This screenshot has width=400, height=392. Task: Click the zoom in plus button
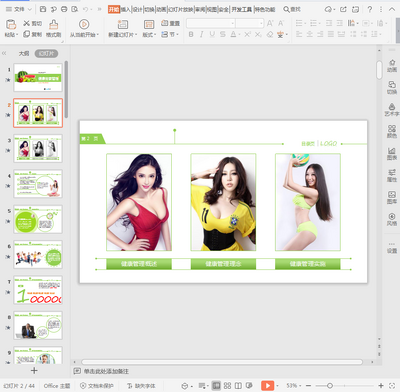tap(381, 386)
